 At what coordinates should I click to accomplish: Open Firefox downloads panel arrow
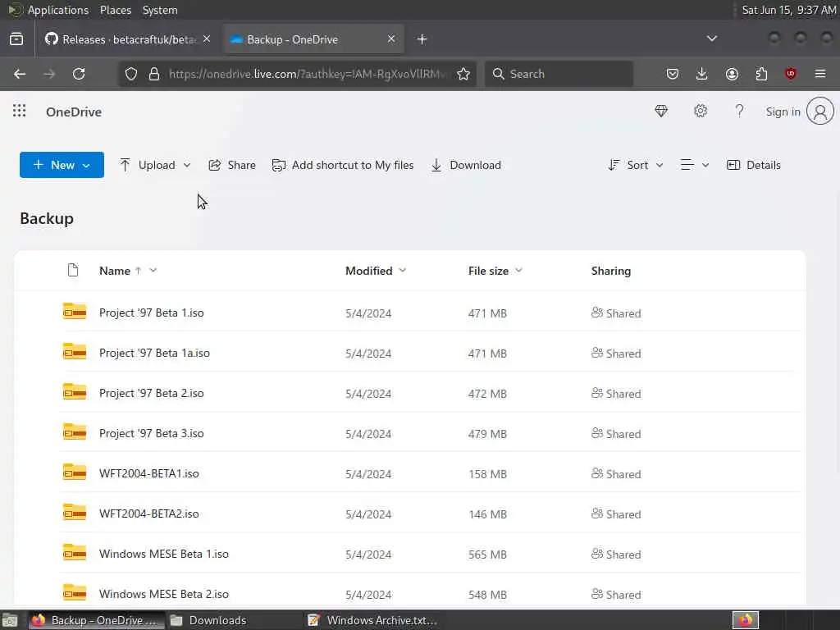point(702,74)
